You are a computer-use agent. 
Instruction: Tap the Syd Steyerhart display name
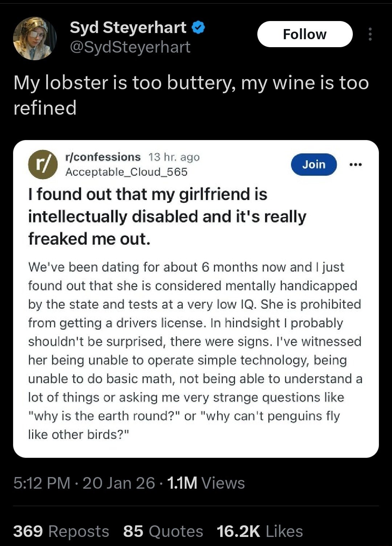pos(128,28)
